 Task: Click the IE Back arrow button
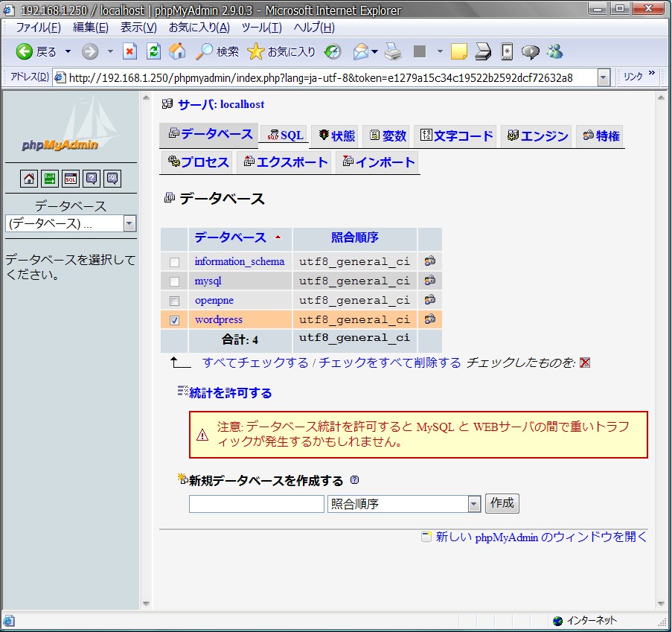click(x=25, y=51)
